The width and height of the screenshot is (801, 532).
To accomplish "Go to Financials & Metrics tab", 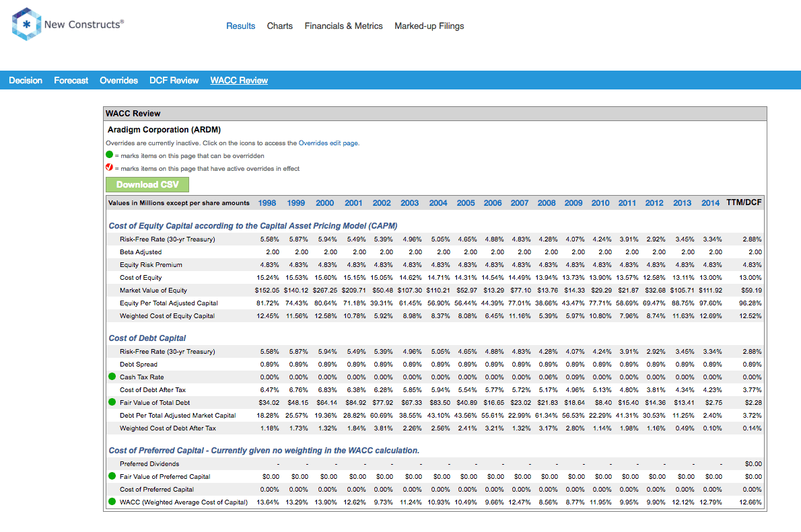I will 344,26.
